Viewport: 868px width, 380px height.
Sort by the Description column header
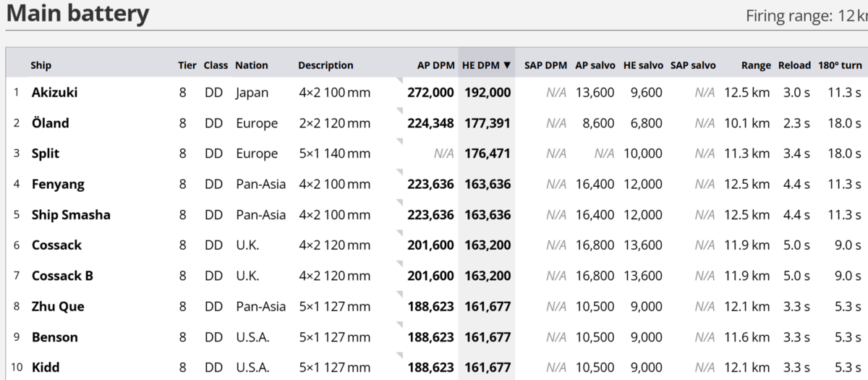pos(325,65)
